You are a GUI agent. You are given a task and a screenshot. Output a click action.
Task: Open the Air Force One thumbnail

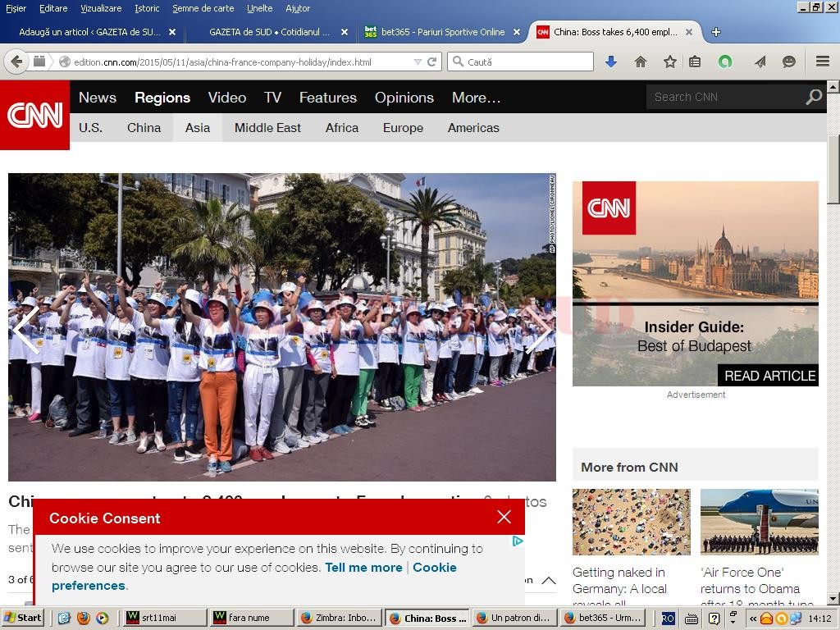click(x=760, y=522)
